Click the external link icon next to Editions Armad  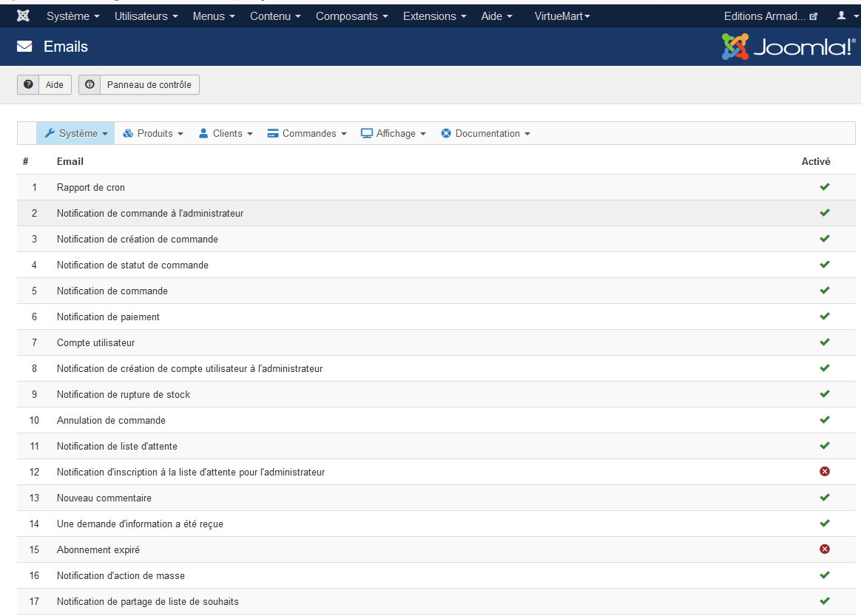pyautogui.click(x=813, y=16)
